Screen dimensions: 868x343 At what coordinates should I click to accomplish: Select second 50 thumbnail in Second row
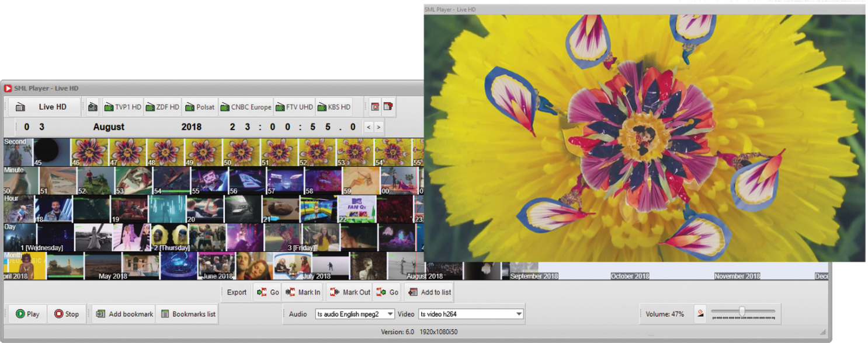241,152
